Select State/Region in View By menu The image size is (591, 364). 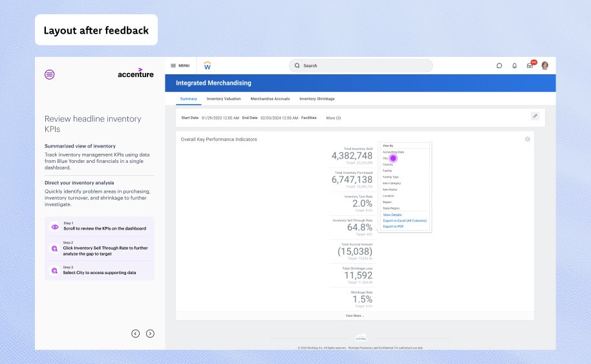point(391,208)
